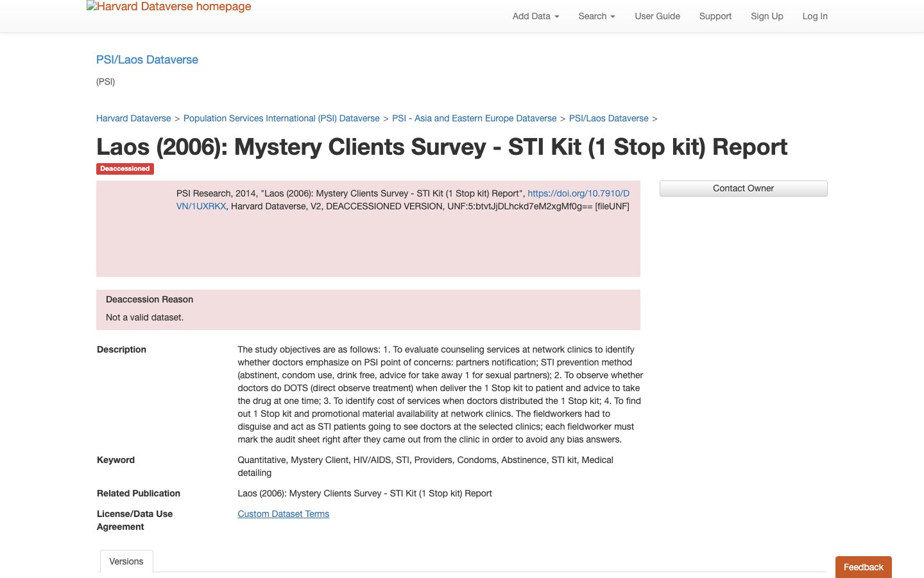924x578 pixels.
Task: Select the Versions tab
Action: 126,561
